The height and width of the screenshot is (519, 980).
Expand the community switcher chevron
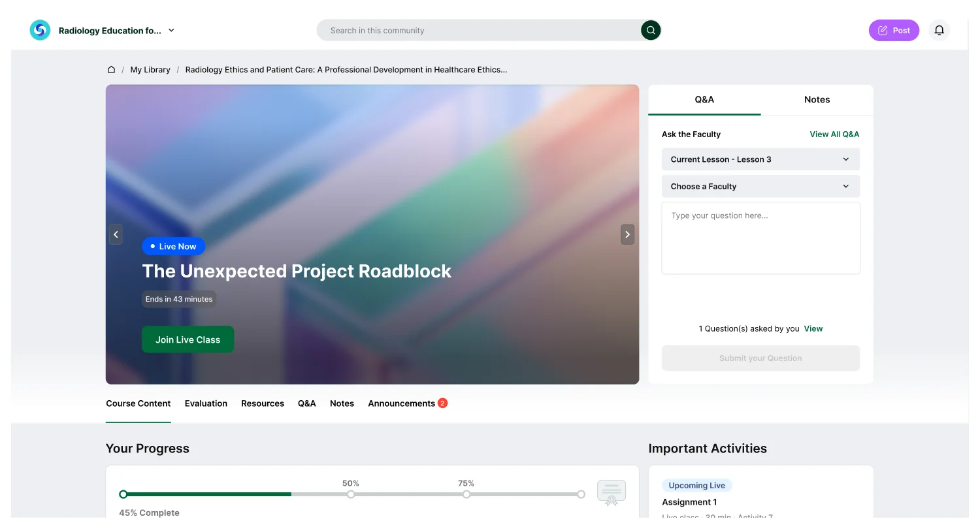click(171, 30)
